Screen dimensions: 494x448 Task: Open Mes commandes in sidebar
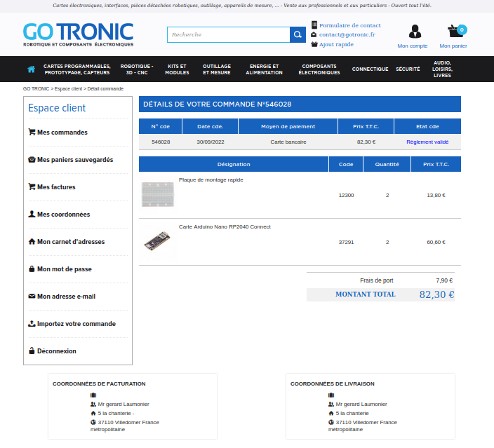(x=62, y=133)
